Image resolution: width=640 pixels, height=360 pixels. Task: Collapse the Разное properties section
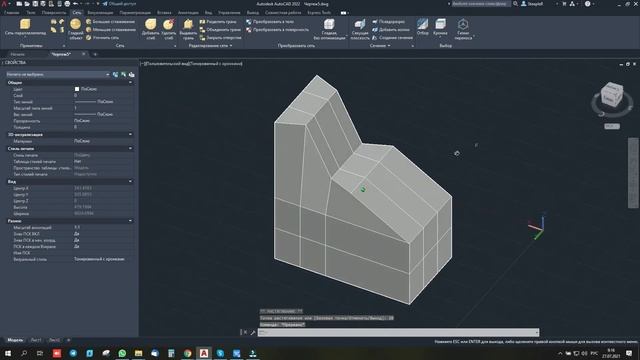click(131, 221)
